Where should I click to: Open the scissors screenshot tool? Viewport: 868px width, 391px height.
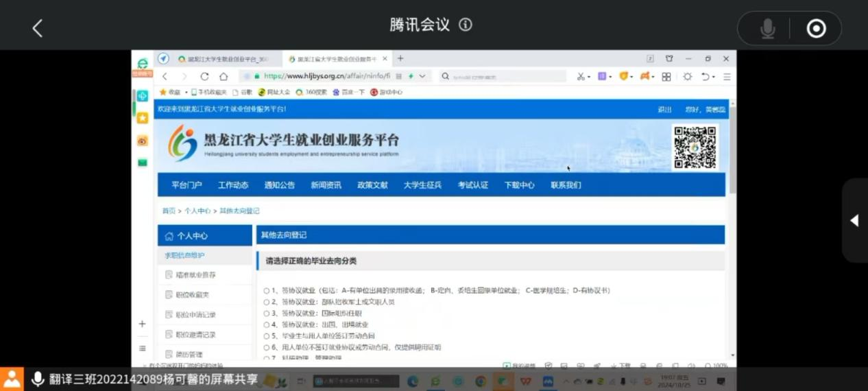coord(581,76)
